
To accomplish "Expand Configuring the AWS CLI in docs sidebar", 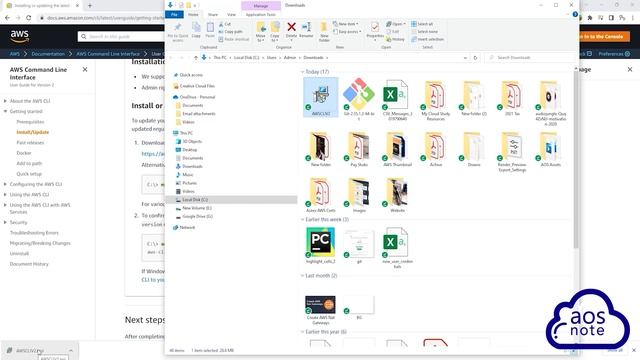I will (5, 184).
